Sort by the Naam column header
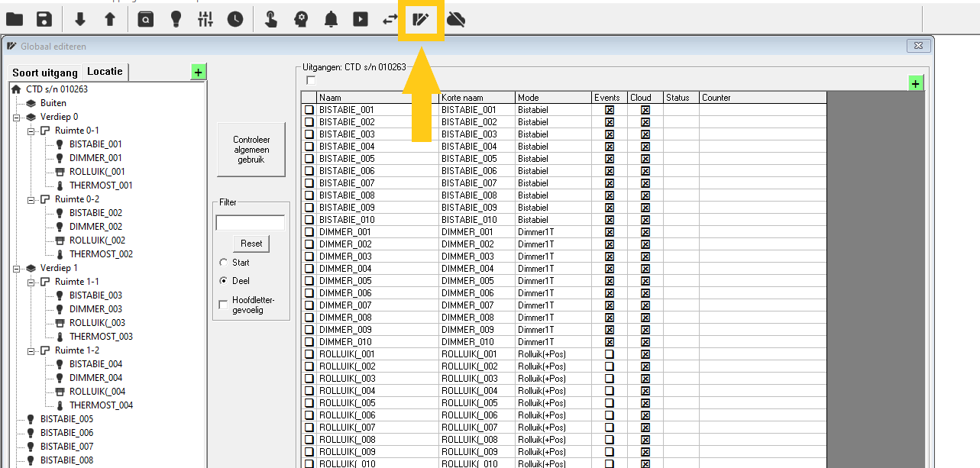This screenshot has height=468, width=980. [x=378, y=98]
